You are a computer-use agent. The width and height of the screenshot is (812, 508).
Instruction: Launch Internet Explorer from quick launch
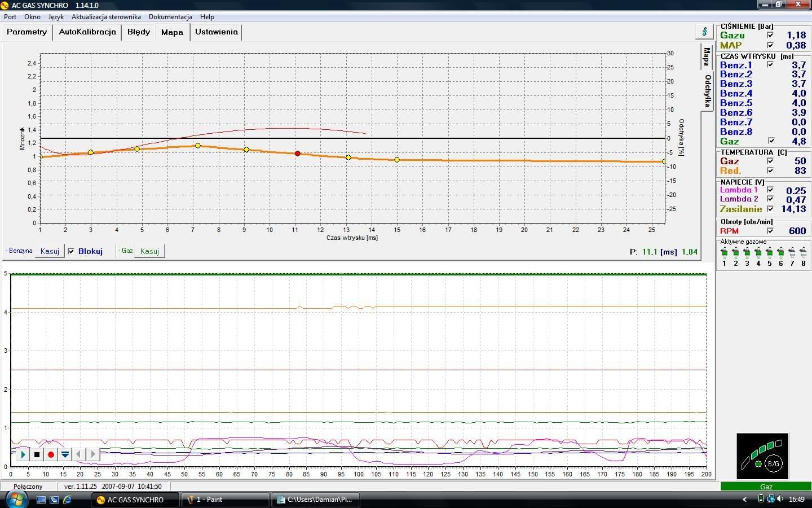[67, 500]
